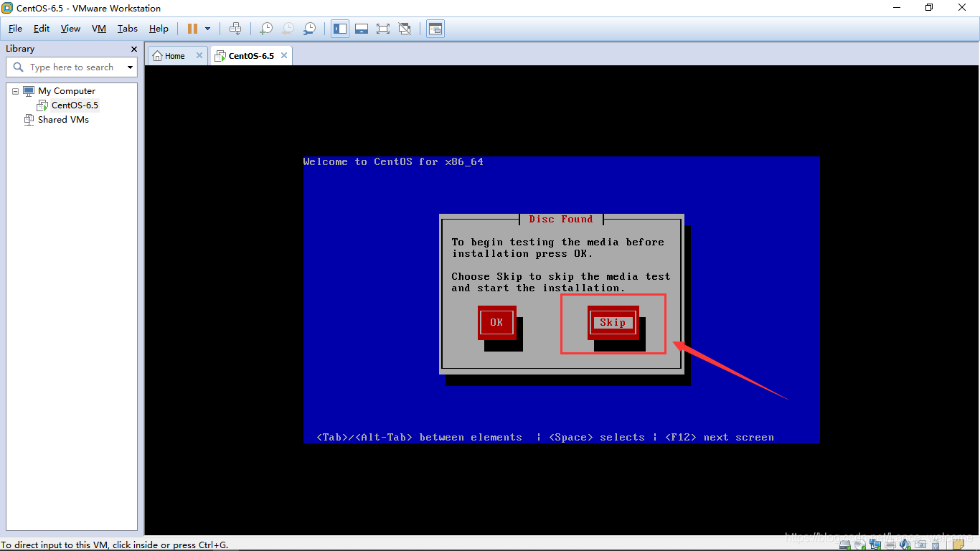Screen dimensions: 980x551
Task: Click the Home tab house icon
Action: click(157, 56)
